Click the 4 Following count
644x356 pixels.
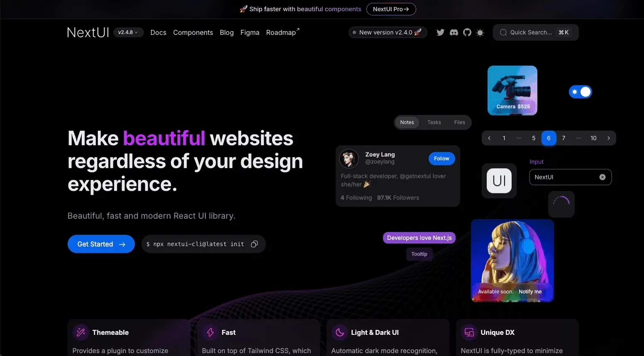pos(356,198)
